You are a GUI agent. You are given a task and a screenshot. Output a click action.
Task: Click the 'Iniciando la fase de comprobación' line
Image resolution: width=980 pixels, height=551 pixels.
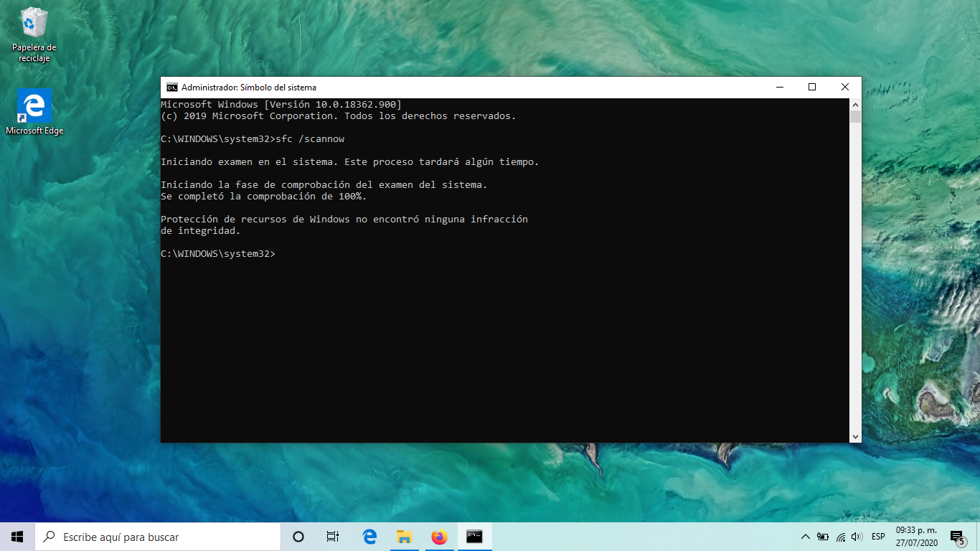[x=324, y=185]
